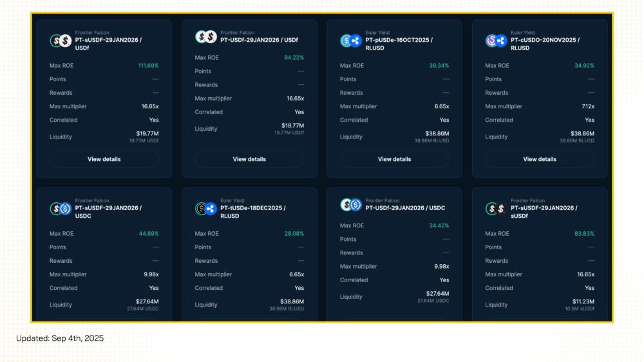The height and width of the screenshot is (362, 644).
Task: Click 9.98x multiplier in PT-USDf-29JAN2026 / USDC card
Action: (x=442, y=267)
